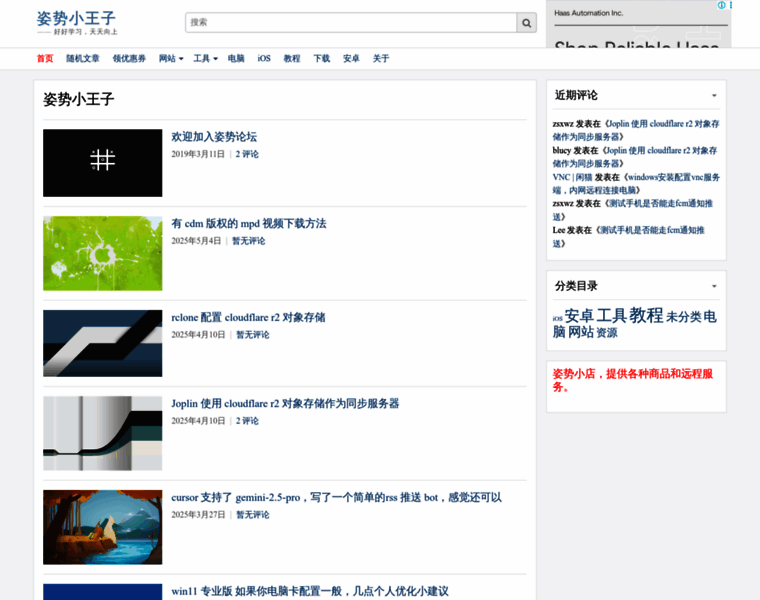The height and width of the screenshot is (600, 760).
Task: Open the rclone post's dark stripe thumbnail
Action: [x=103, y=343]
